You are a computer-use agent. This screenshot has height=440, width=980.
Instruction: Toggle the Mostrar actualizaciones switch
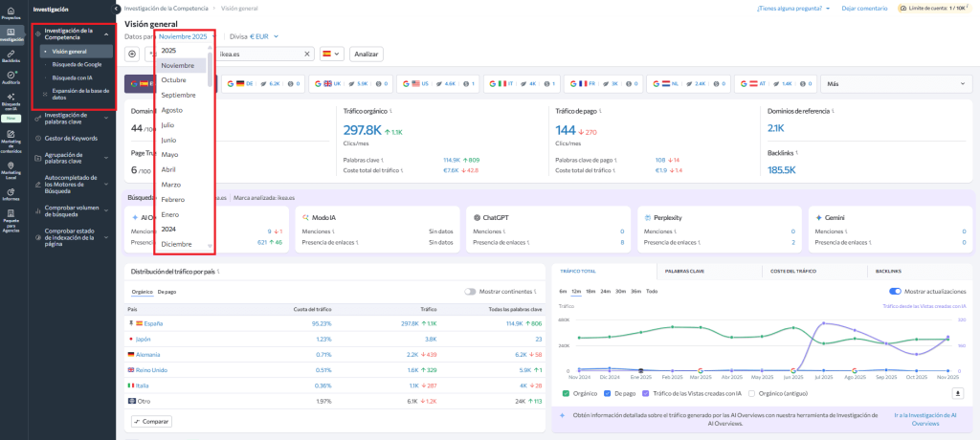coord(895,291)
